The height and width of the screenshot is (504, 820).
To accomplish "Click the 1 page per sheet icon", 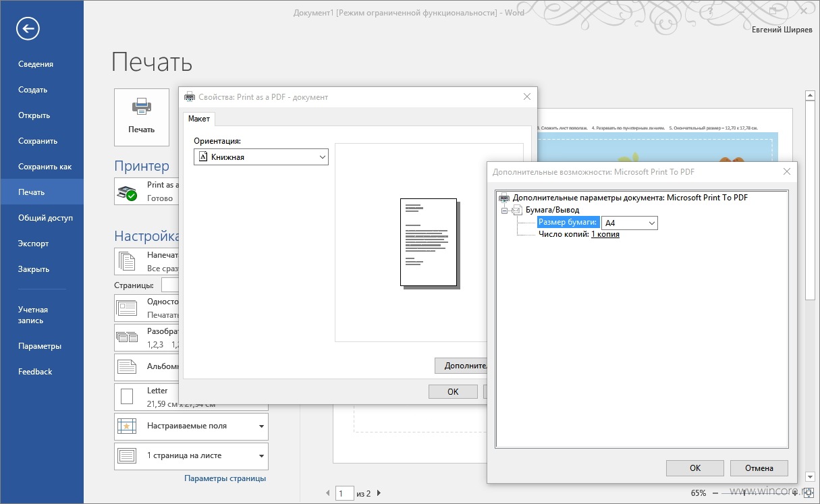I will point(127,455).
